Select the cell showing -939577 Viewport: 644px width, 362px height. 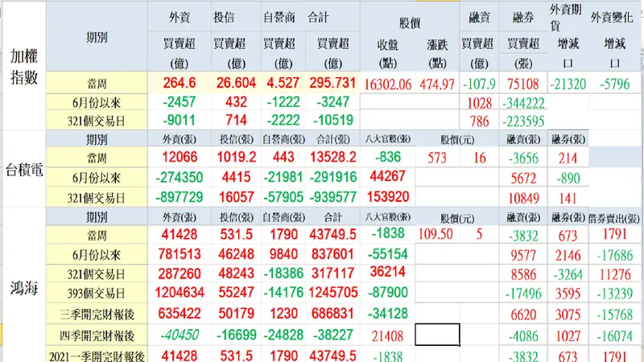[x=332, y=197]
